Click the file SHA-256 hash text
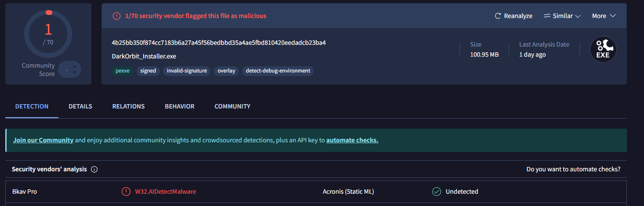 219,43
